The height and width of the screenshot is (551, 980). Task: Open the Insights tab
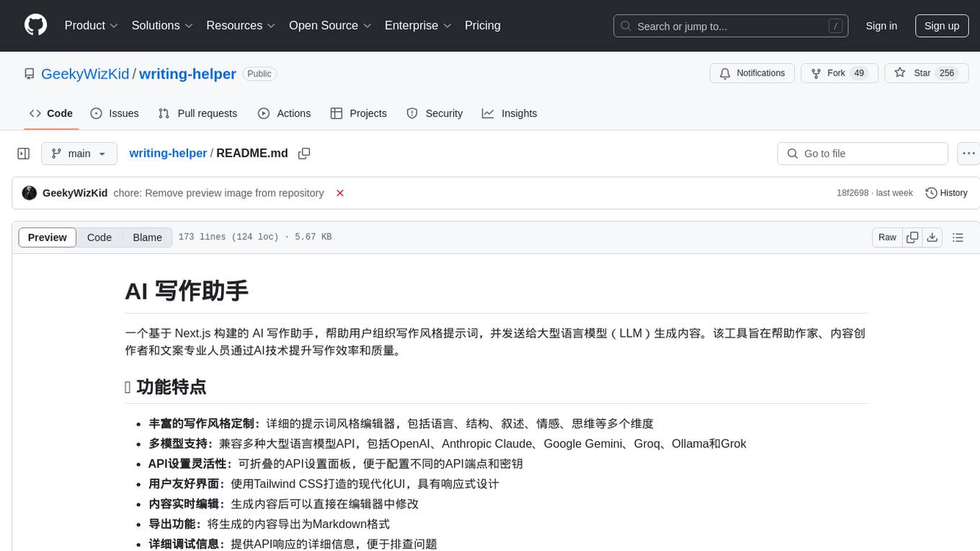(x=509, y=113)
